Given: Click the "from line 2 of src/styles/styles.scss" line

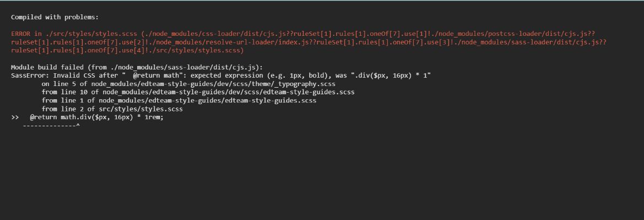Looking at the screenshot, I should 112,109.
